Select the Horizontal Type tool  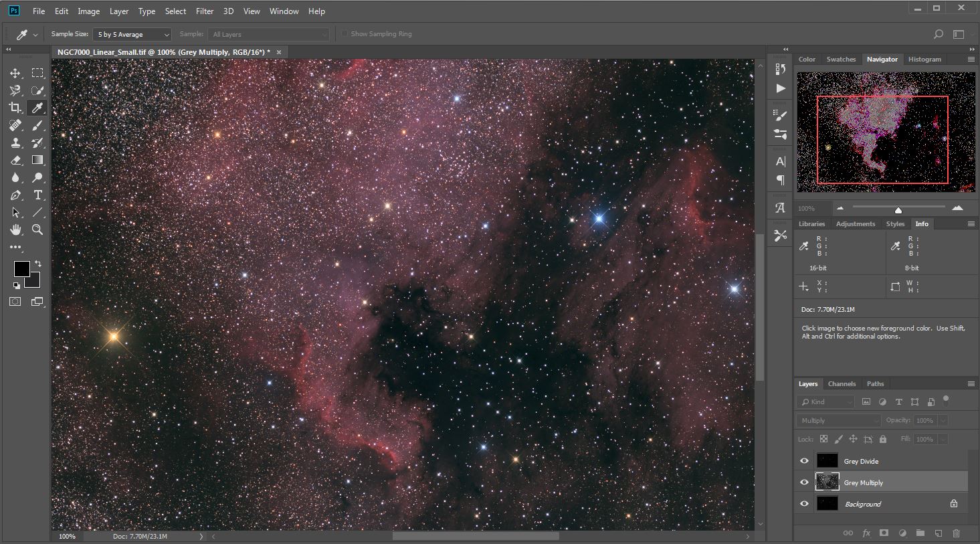click(38, 195)
